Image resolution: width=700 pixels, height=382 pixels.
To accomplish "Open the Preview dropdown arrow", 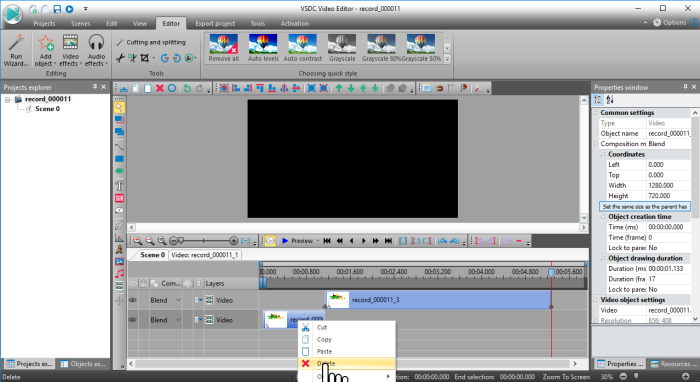I will 318,241.
